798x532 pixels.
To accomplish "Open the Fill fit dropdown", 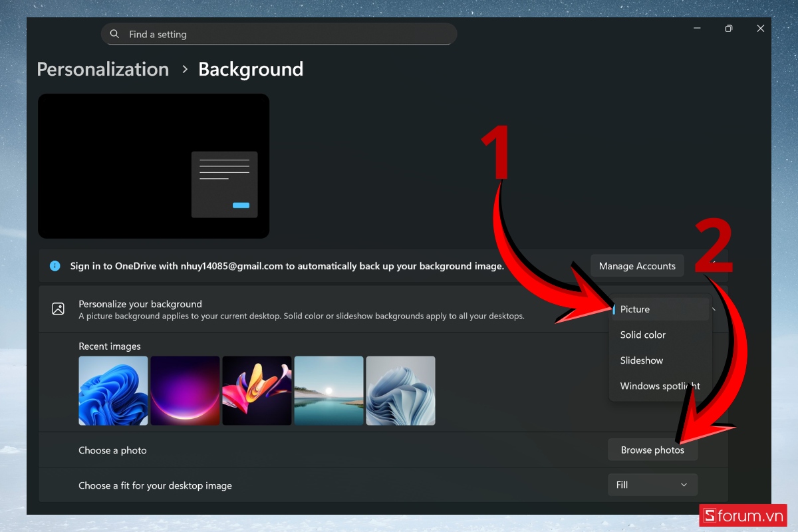I will [652, 485].
